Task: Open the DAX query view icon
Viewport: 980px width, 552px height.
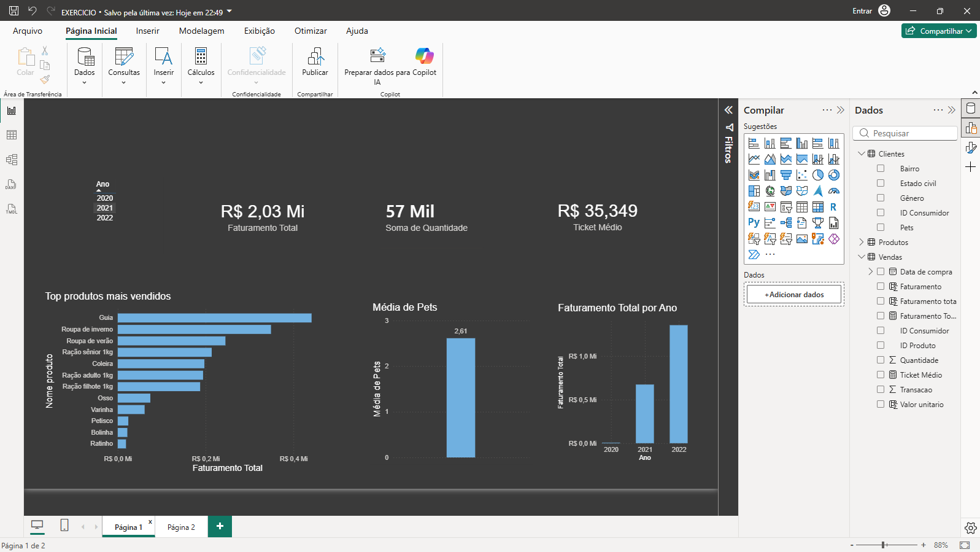Action: click(x=12, y=184)
